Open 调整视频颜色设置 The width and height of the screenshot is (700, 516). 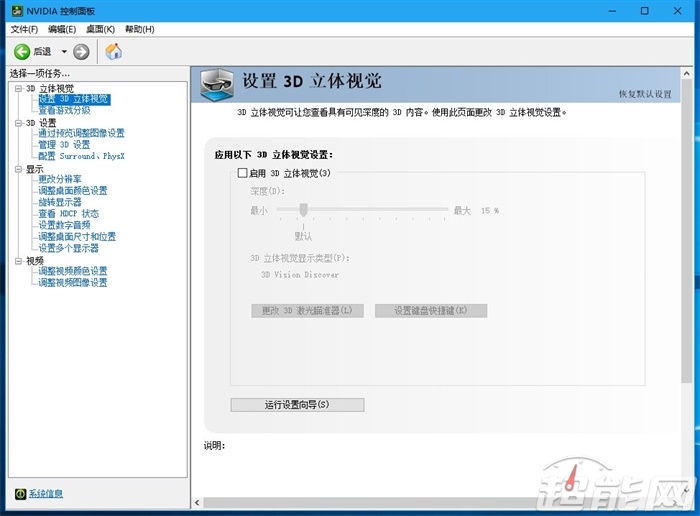73,271
